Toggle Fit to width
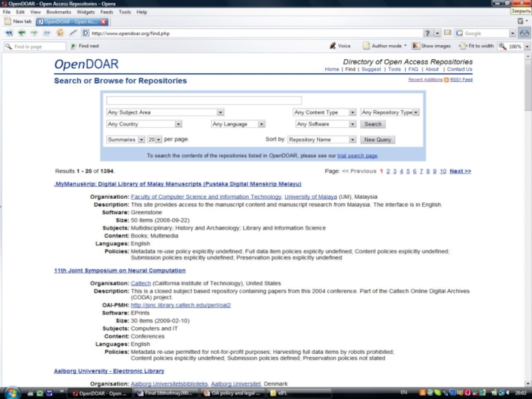Image resolution: width=532 pixels, height=399 pixels. pos(476,46)
